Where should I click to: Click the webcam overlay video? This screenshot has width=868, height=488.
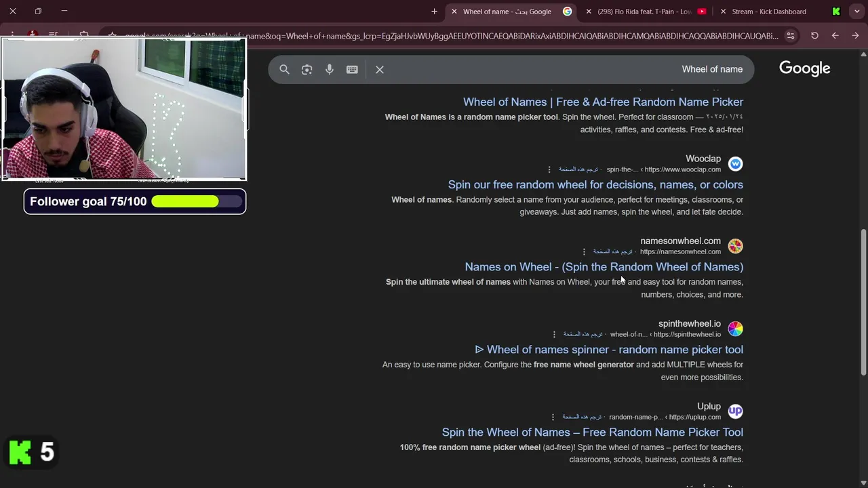[124, 109]
